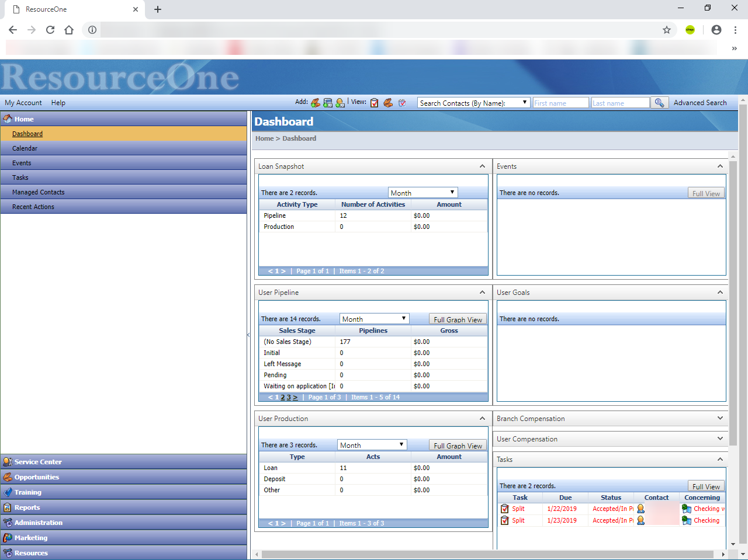Click the Add contact person icon
Viewport: 748px width, 560px height.
(340, 103)
